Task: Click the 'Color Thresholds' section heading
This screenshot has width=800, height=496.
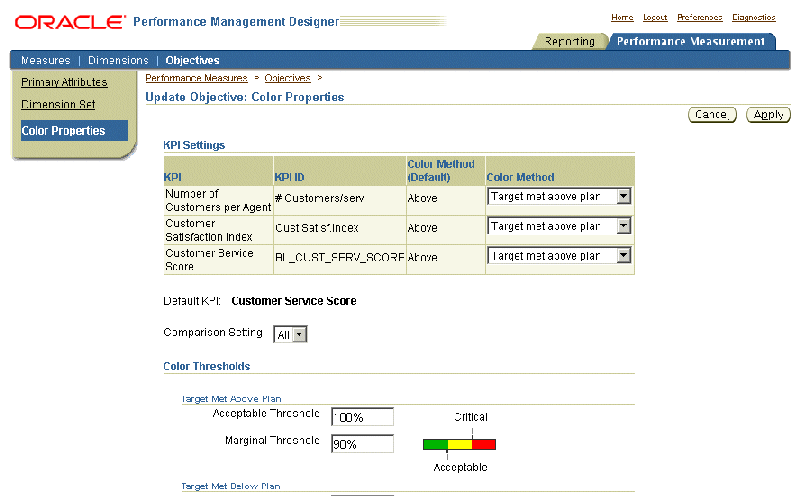Action: coord(207,366)
